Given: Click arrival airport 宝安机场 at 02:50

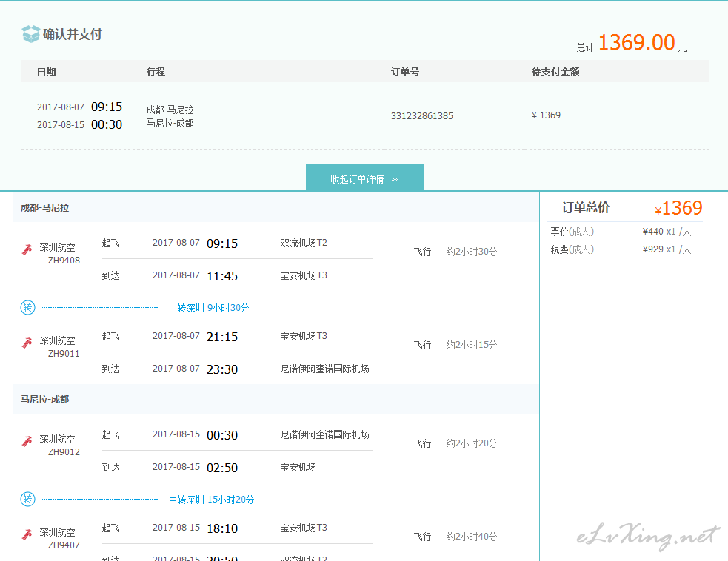Looking at the screenshot, I should coord(298,467).
